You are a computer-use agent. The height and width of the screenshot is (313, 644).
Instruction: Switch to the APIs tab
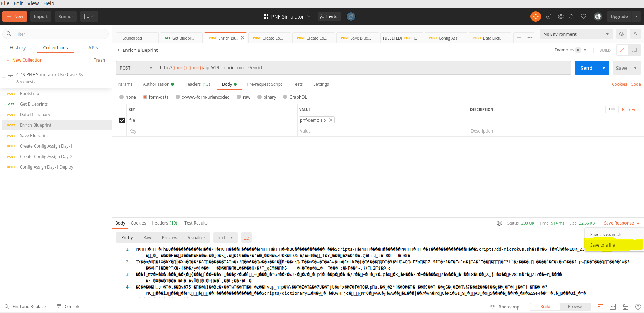[93, 48]
